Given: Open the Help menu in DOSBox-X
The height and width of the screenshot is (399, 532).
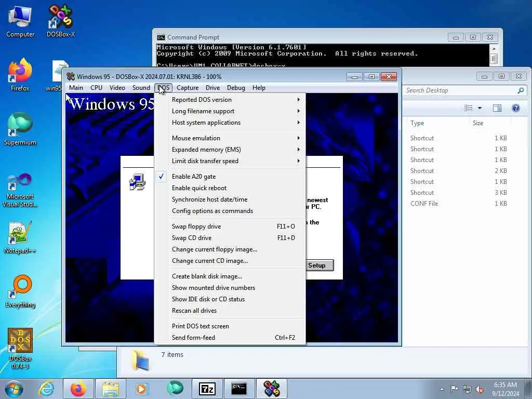Looking at the screenshot, I should [x=259, y=88].
